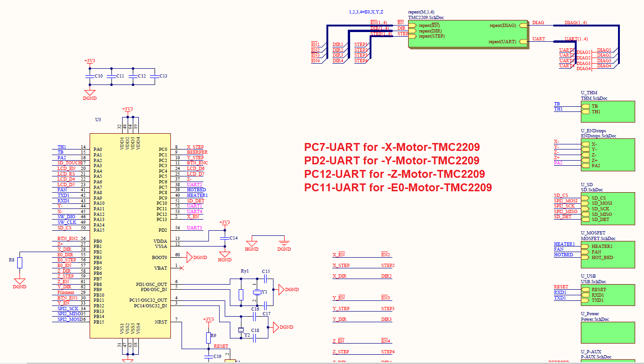Viewport: 644px width, 364px height.
Task: Select the U_Power sheet symbol
Action: (x=608, y=332)
